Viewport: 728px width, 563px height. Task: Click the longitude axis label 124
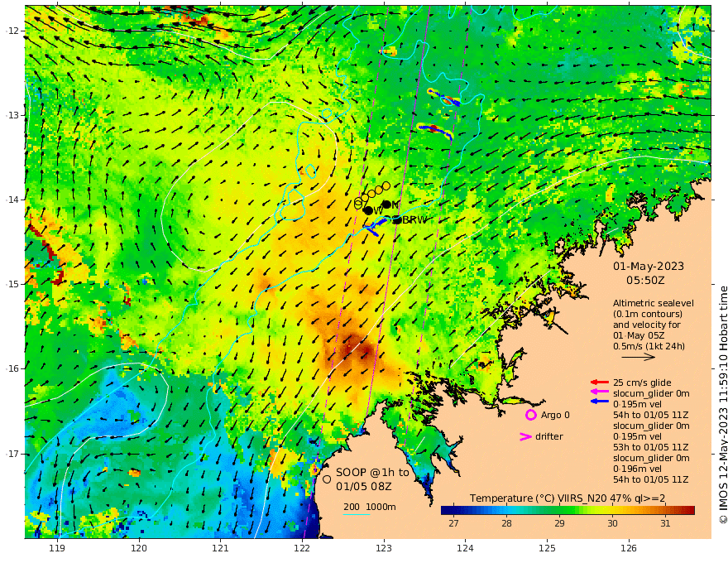pyautogui.click(x=465, y=548)
